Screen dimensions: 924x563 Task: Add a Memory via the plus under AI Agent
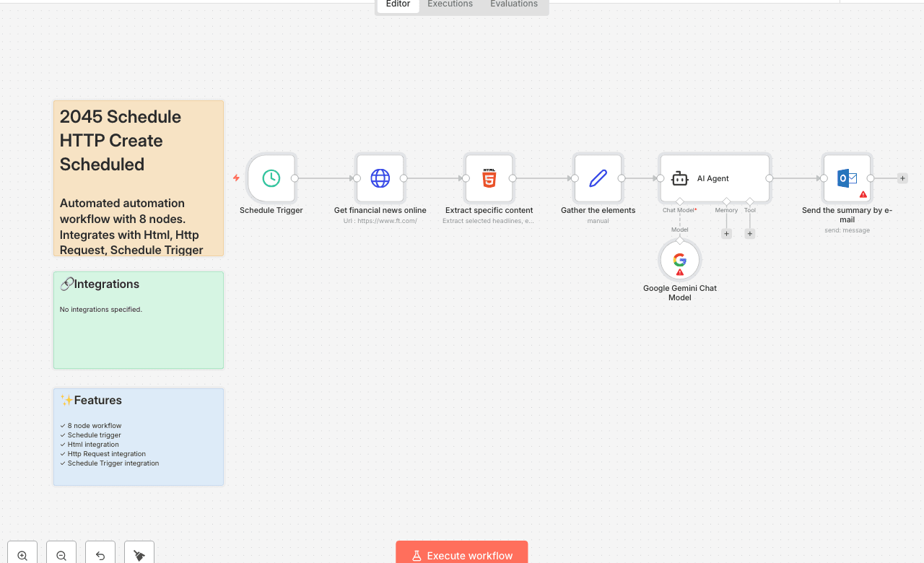click(725, 233)
